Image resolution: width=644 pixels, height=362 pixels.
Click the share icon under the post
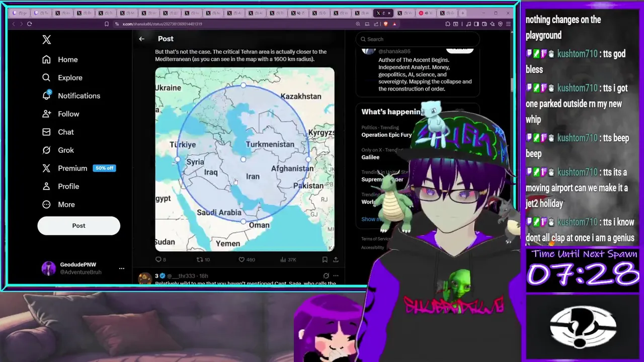coord(336,259)
